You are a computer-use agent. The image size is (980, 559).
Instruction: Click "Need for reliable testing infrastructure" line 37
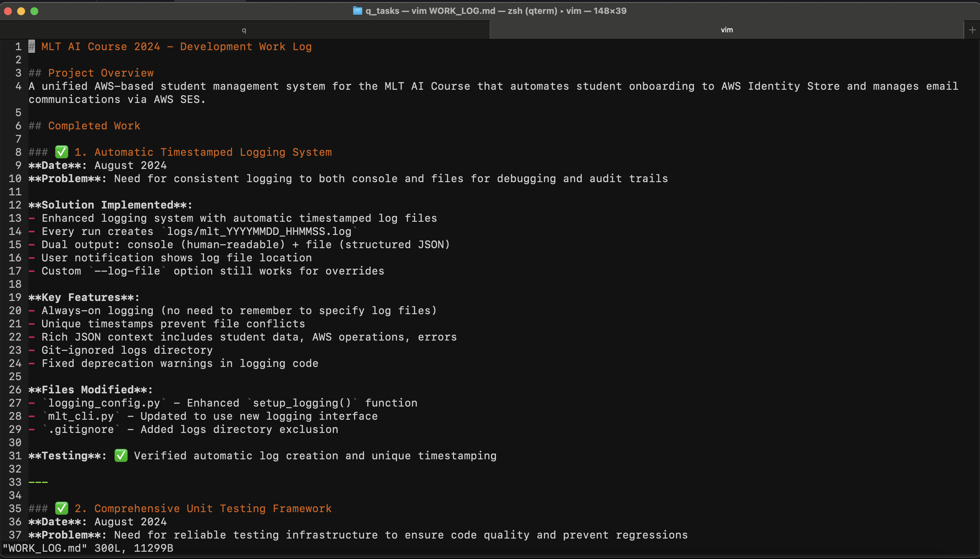[x=246, y=535]
